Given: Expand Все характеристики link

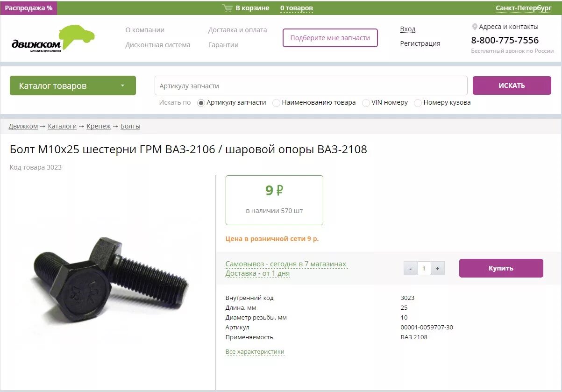Looking at the screenshot, I should [255, 352].
